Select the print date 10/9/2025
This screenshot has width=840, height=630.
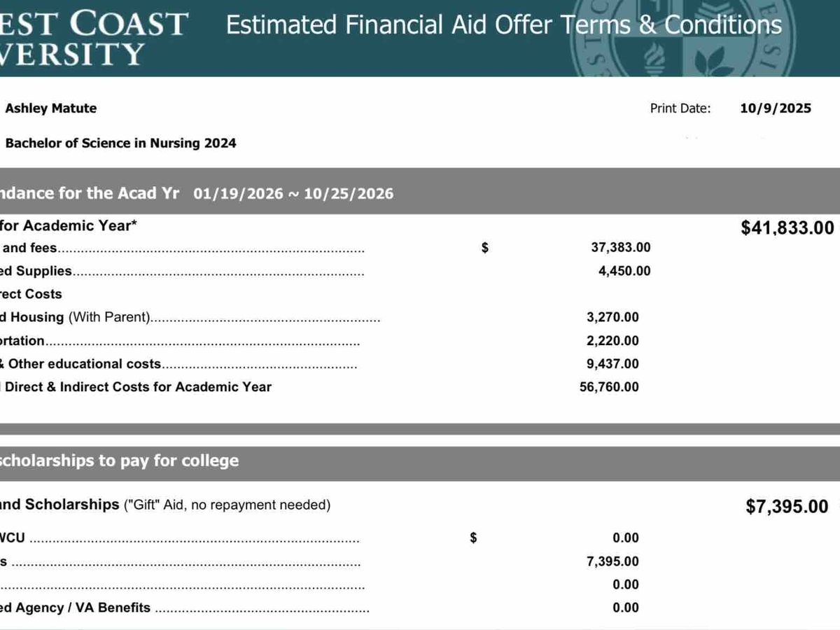click(776, 108)
